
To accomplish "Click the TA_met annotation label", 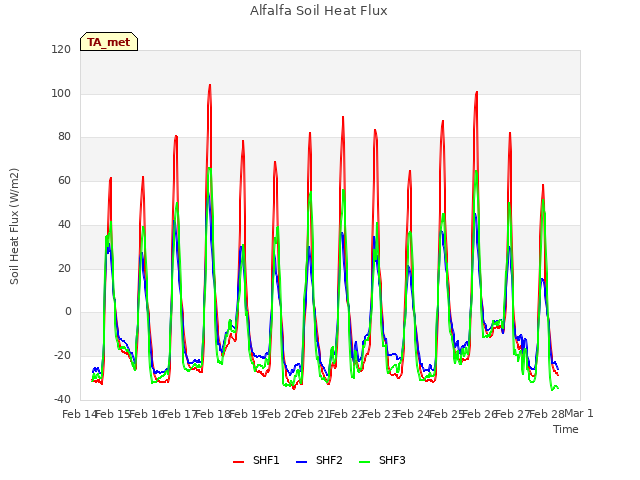I will (109, 42).
